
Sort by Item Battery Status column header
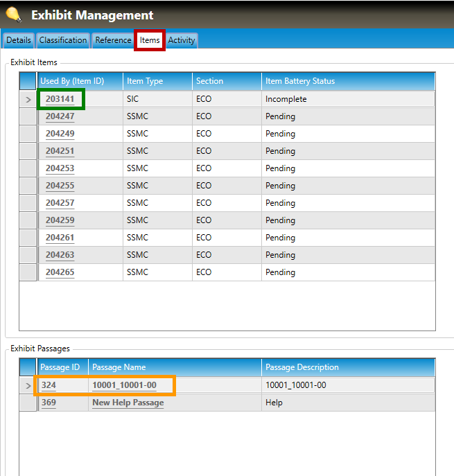(299, 81)
